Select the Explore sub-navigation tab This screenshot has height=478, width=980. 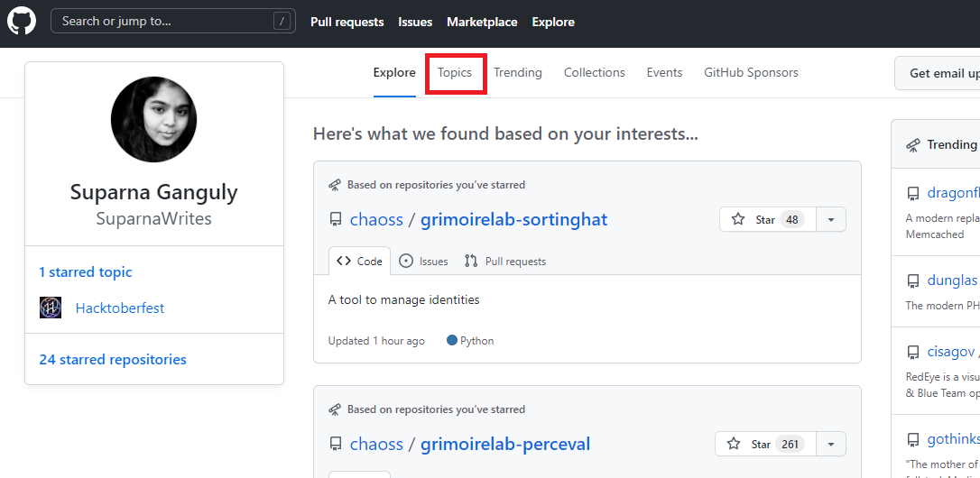(394, 72)
